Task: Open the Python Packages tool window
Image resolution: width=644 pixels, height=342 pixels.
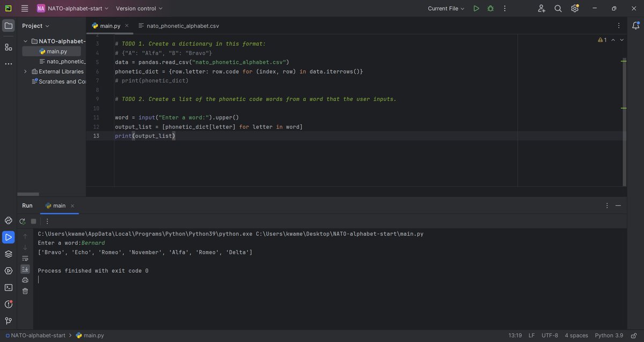Action: tap(8, 220)
